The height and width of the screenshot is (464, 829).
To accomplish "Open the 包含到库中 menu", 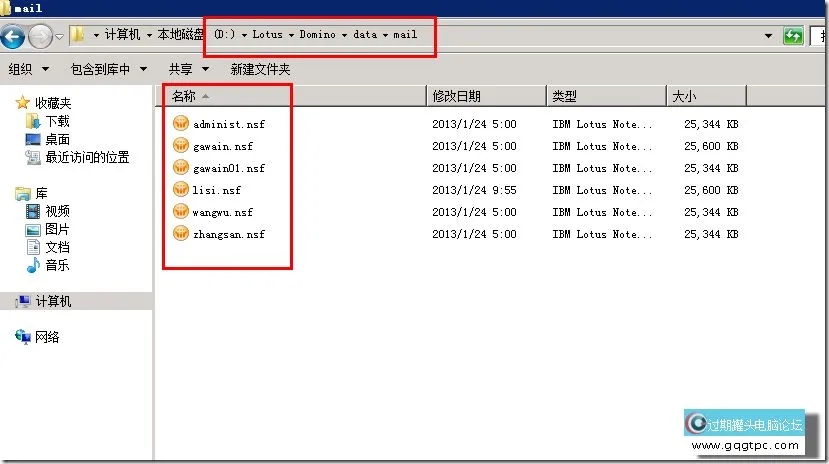I will [x=109, y=69].
